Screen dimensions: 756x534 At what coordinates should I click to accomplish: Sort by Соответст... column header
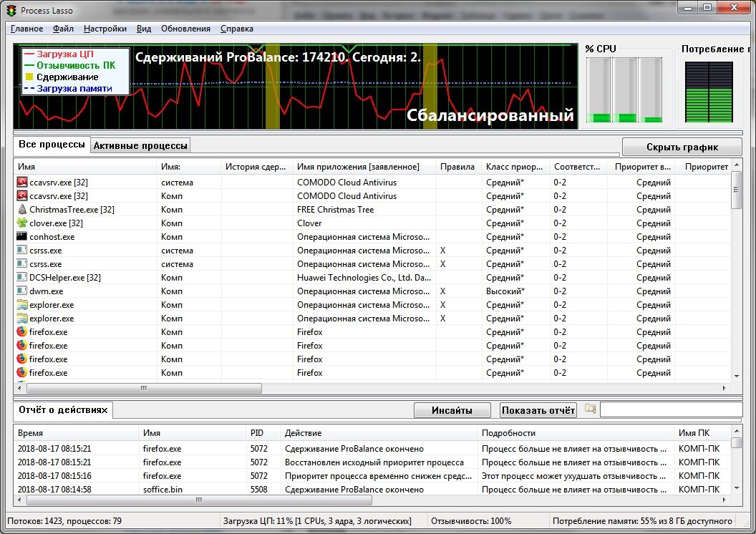pos(578,167)
